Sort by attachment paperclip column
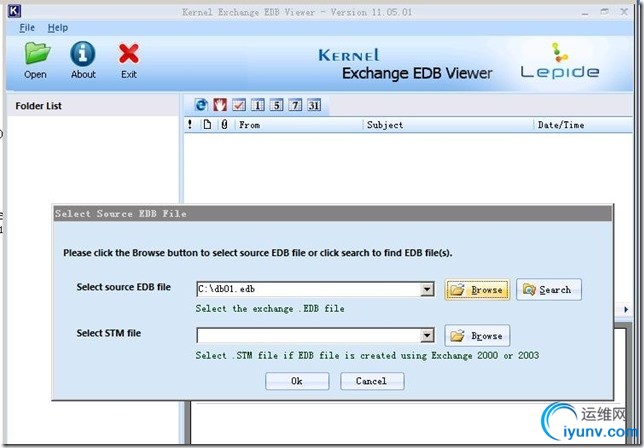Image resolution: width=644 pixels, height=448 pixels. (x=224, y=124)
